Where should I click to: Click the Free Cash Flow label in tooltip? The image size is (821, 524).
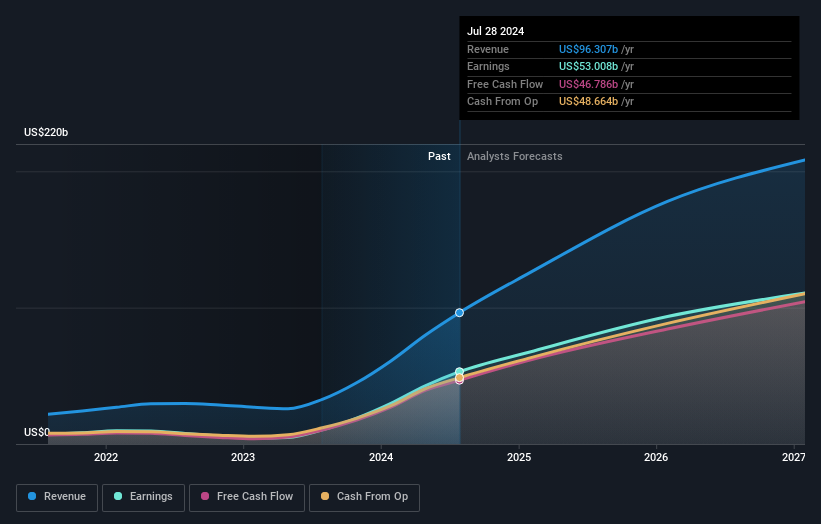[x=505, y=84]
